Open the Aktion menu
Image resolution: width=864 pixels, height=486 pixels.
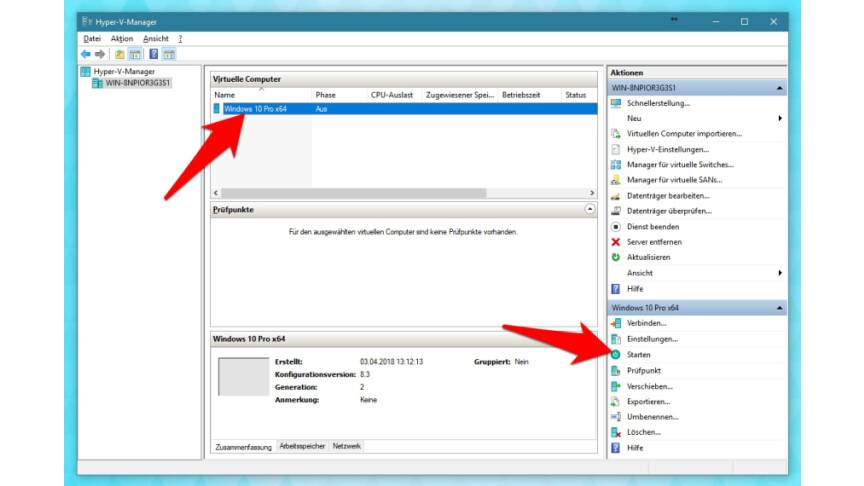pyautogui.click(x=122, y=39)
